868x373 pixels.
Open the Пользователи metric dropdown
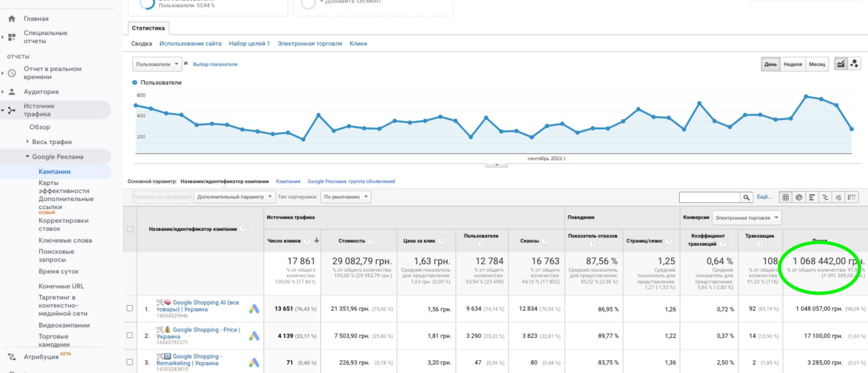[x=157, y=64]
